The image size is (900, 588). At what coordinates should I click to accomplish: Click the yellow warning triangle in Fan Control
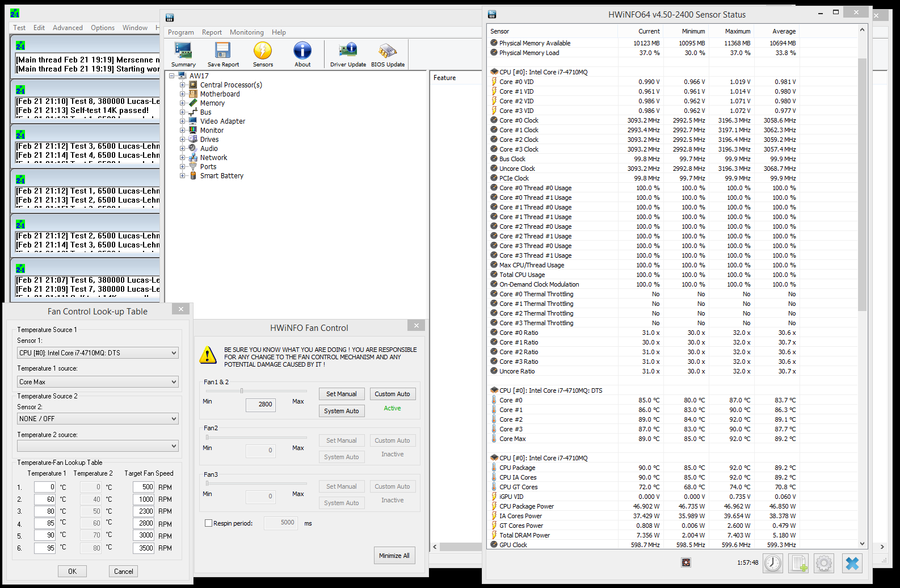tap(208, 355)
